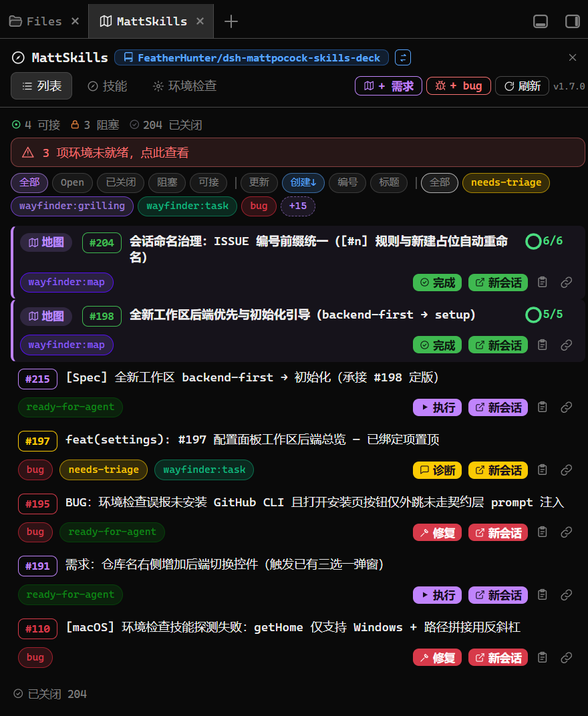The width and height of the screenshot is (588, 716).
Task: Click 修复 for issue #195
Action: (x=437, y=532)
